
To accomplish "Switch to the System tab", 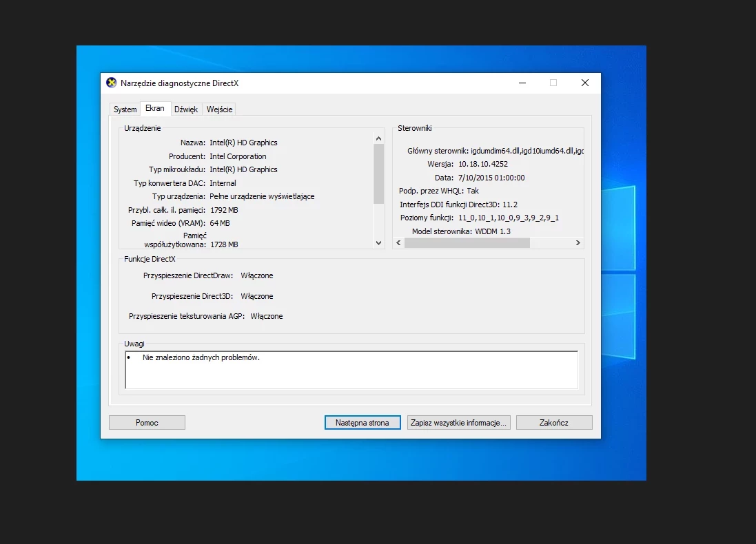I will click(x=125, y=109).
